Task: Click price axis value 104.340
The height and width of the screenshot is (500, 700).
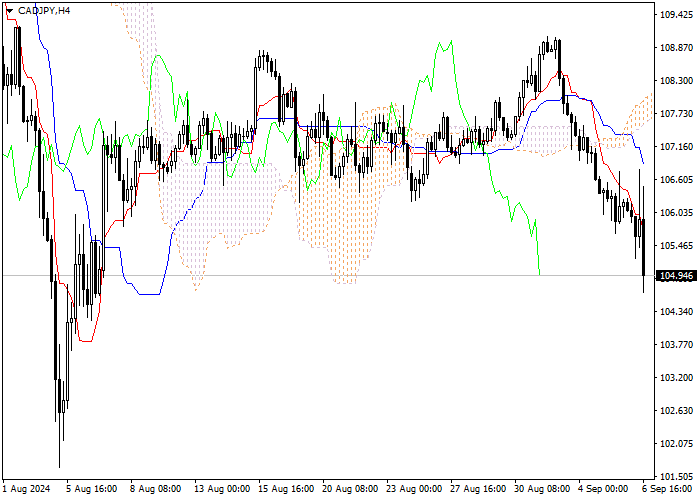Action: pyautogui.click(x=676, y=312)
